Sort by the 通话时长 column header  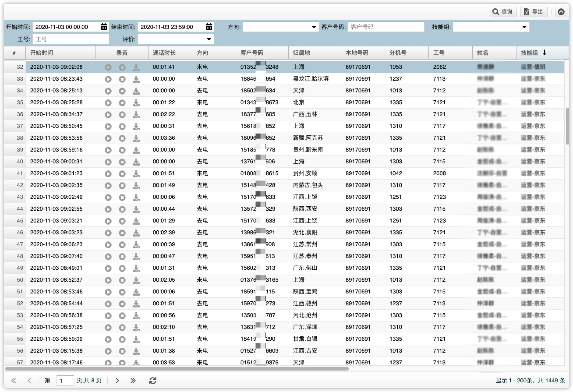point(170,53)
